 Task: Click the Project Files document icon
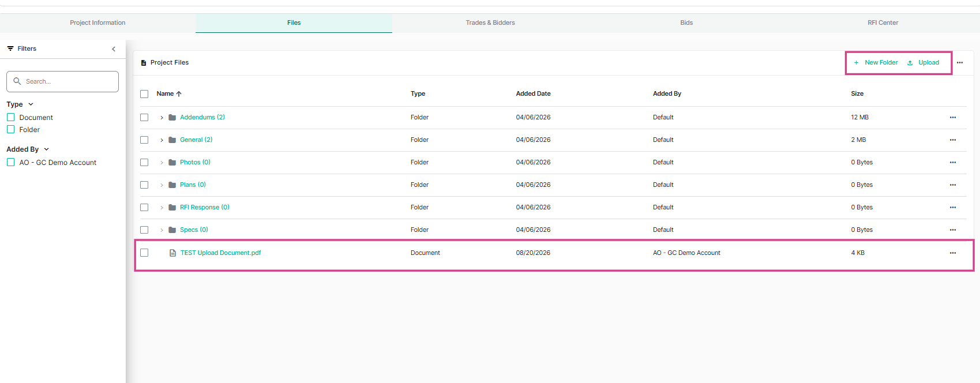click(144, 63)
